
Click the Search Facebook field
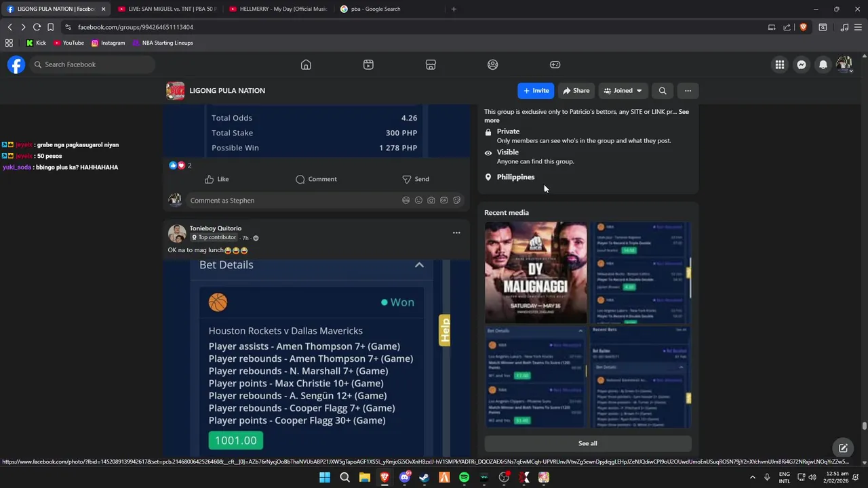(x=92, y=64)
